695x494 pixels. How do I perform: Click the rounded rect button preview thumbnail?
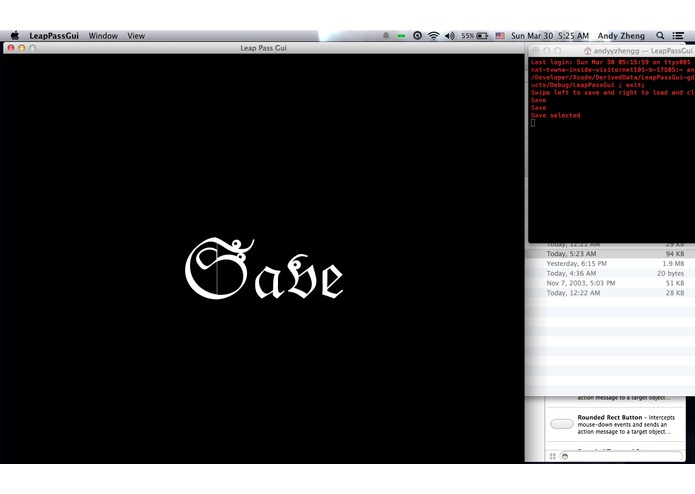(562, 424)
